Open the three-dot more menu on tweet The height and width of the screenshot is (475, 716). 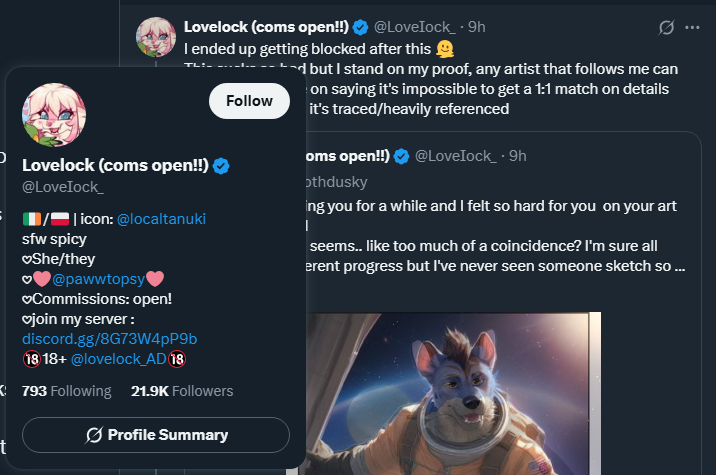pyautogui.click(x=692, y=27)
